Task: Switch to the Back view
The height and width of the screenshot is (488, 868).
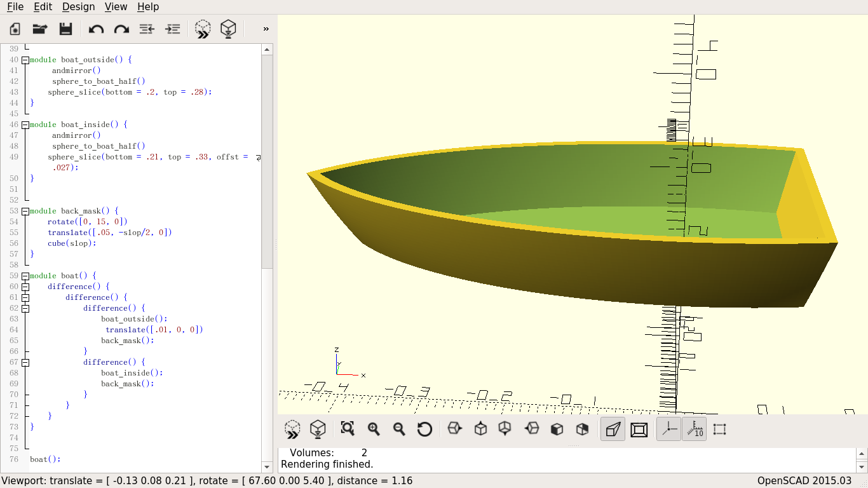Action: (582, 429)
